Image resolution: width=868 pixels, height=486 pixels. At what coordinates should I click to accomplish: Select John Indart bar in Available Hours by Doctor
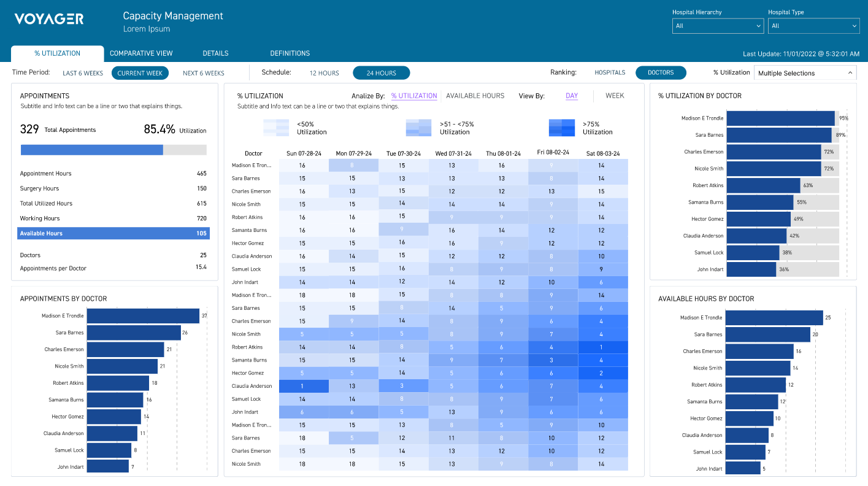click(743, 469)
